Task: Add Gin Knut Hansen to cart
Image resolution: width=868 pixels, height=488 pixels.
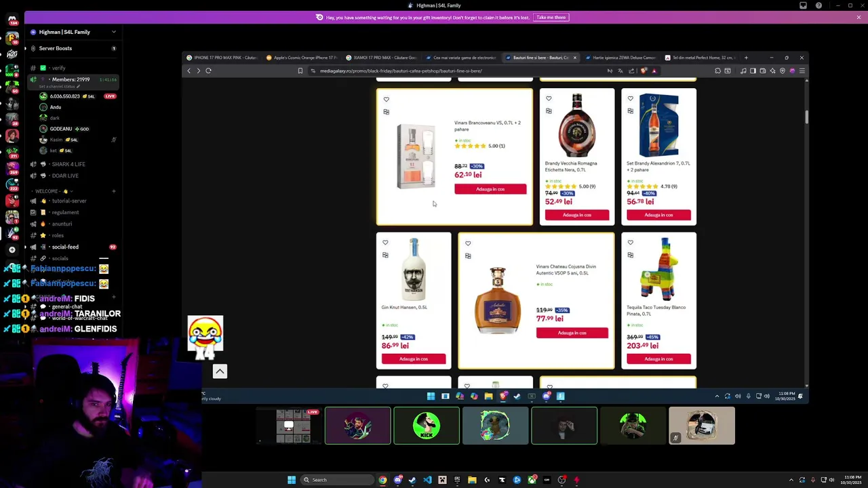Action: 414,359
